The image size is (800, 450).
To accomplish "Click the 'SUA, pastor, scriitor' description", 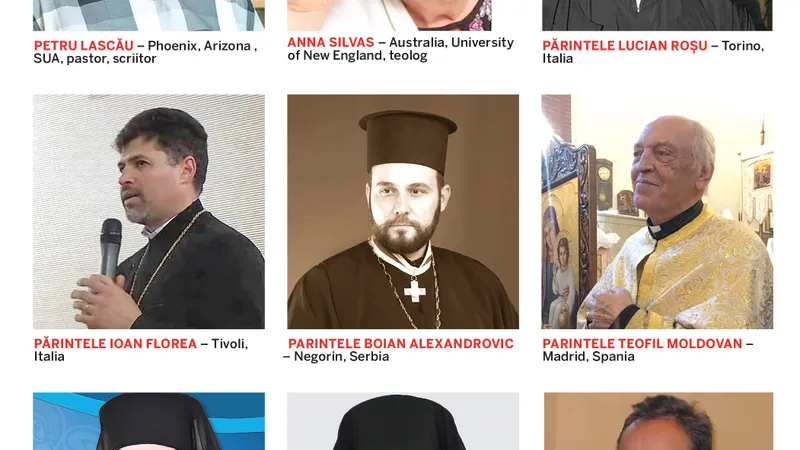I will [x=95, y=59].
